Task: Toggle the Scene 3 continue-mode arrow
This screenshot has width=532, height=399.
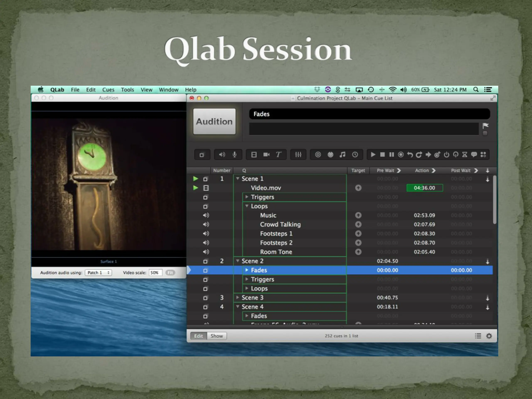Action: click(x=488, y=298)
